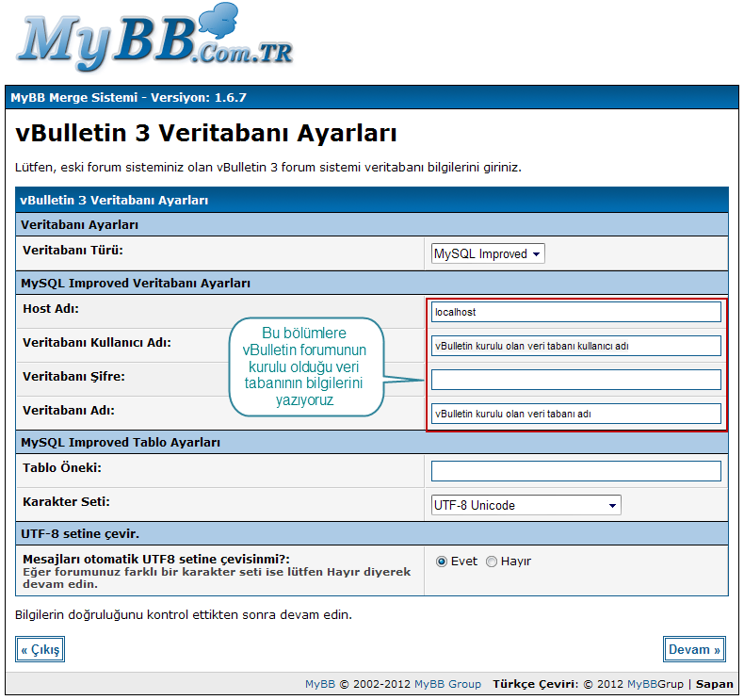Open the MyBBGrup footer link
Screen dimensions: 744x700
(x=655, y=684)
